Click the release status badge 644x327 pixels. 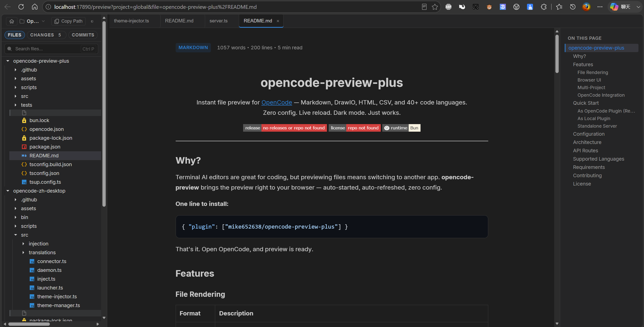[x=285, y=128]
